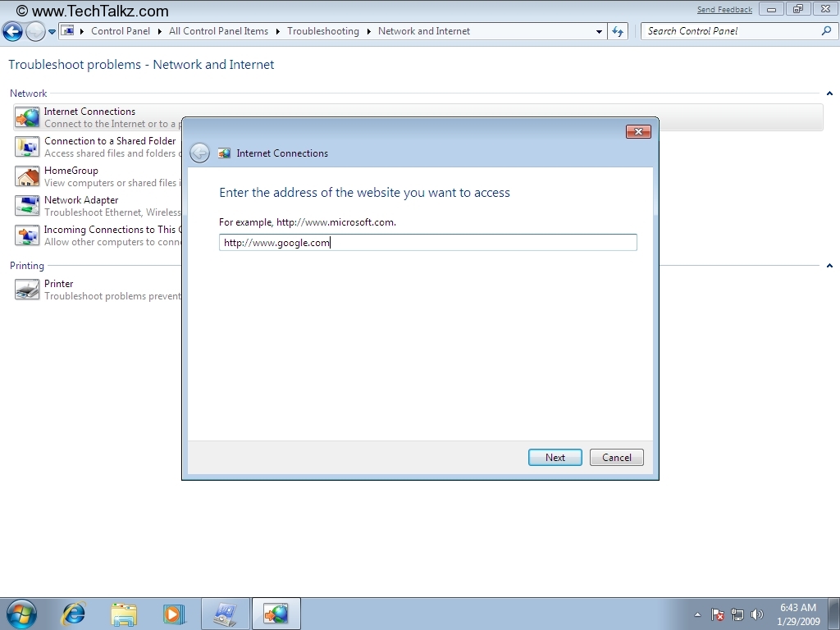This screenshot has width=840, height=630.
Task: Click the Send Feedback link
Action: click(x=724, y=10)
